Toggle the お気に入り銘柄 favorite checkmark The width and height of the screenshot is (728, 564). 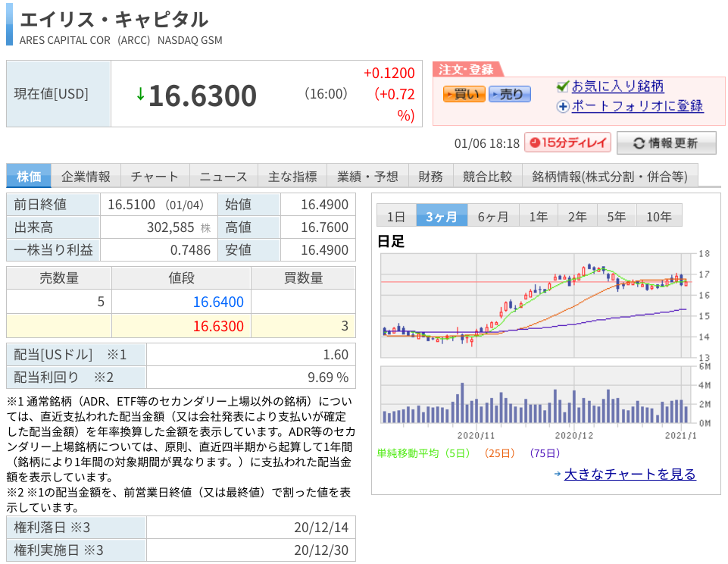point(563,86)
